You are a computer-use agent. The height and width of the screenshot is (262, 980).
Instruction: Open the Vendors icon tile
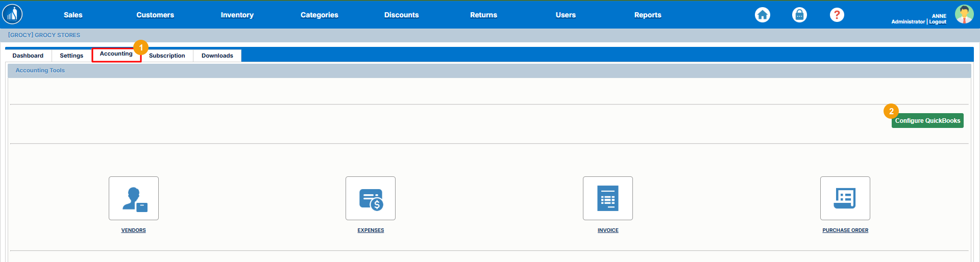pyautogui.click(x=134, y=198)
